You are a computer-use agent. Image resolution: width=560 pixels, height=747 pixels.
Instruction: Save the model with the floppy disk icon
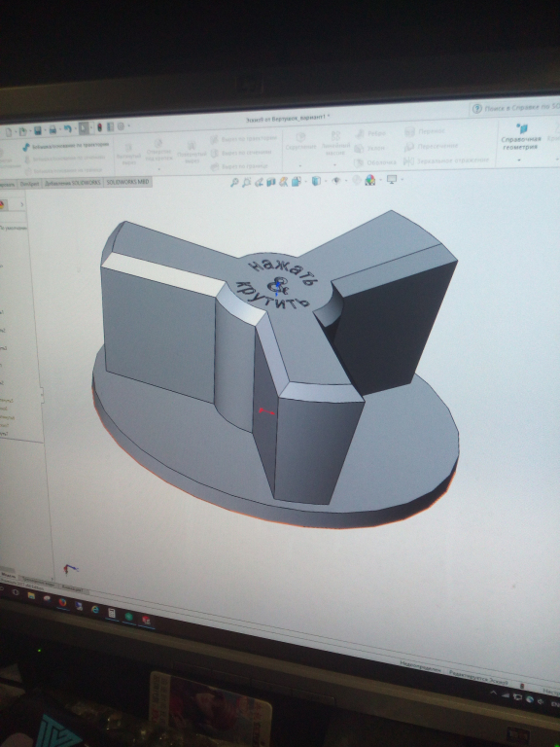tap(38, 130)
